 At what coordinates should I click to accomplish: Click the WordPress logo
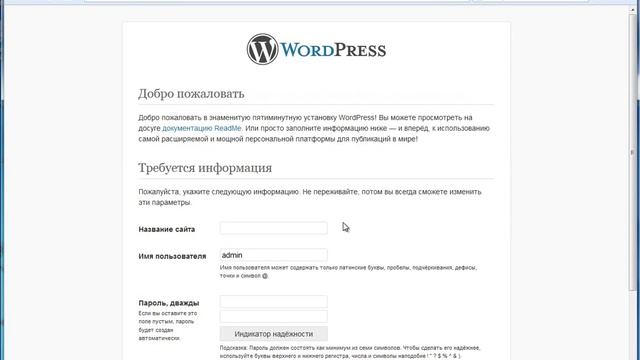[x=316, y=49]
